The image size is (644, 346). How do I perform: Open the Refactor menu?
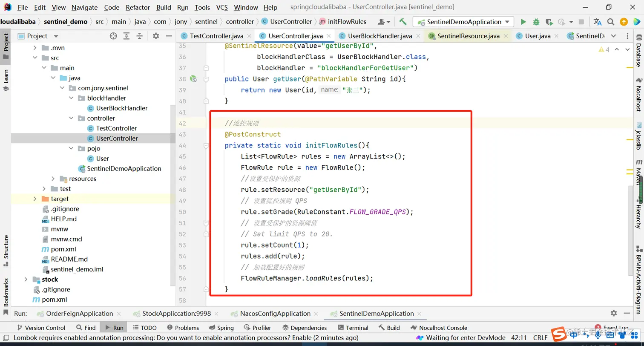point(138,7)
